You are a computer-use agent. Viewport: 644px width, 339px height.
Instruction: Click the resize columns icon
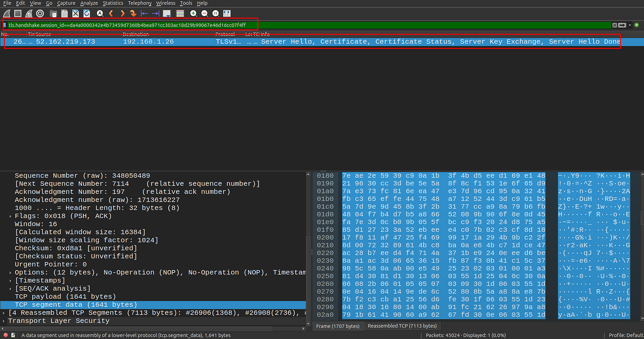click(227, 14)
